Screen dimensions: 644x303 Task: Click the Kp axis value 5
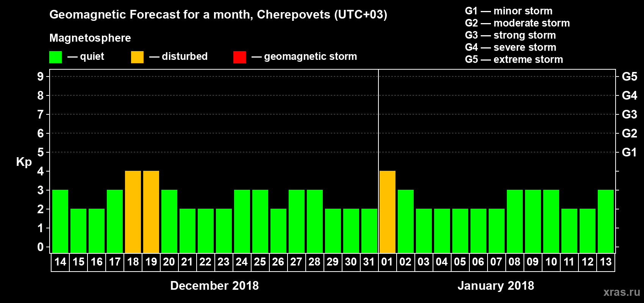(x=41, y=152)
